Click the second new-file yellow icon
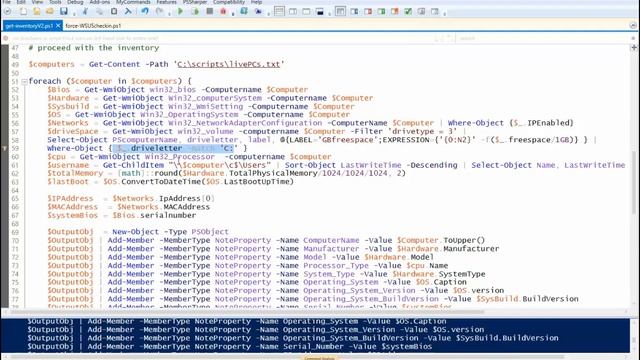Image resolution: width=640 pixels, height=360 pixels. pyautogui.click(x=37, y=11)
